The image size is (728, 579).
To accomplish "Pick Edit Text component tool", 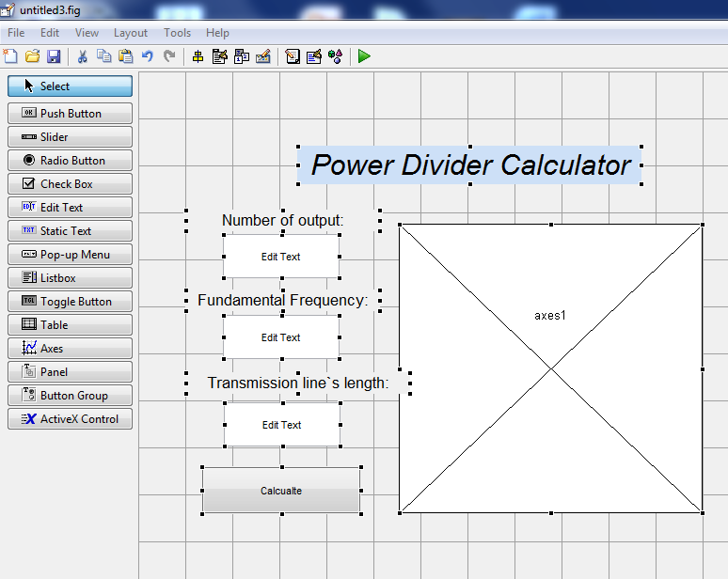I will click(x=71, y=208).
